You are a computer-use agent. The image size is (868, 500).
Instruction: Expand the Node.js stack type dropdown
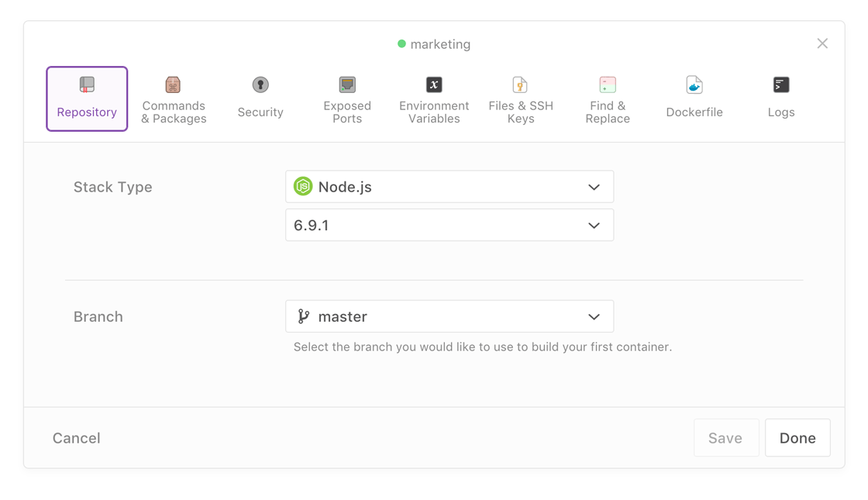[x=449, y=187]
